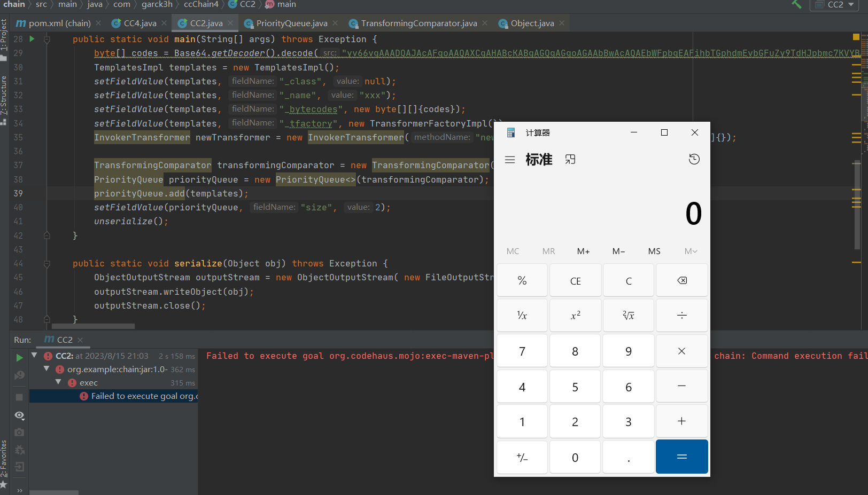Click breadcrumb 'garck3h' in navigation bar
This screenshot has width=868, height=495.
click(157, 4)
